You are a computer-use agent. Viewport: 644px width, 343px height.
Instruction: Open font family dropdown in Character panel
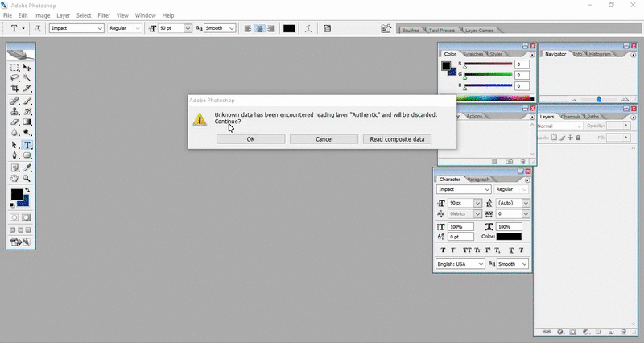coord(487,189)
